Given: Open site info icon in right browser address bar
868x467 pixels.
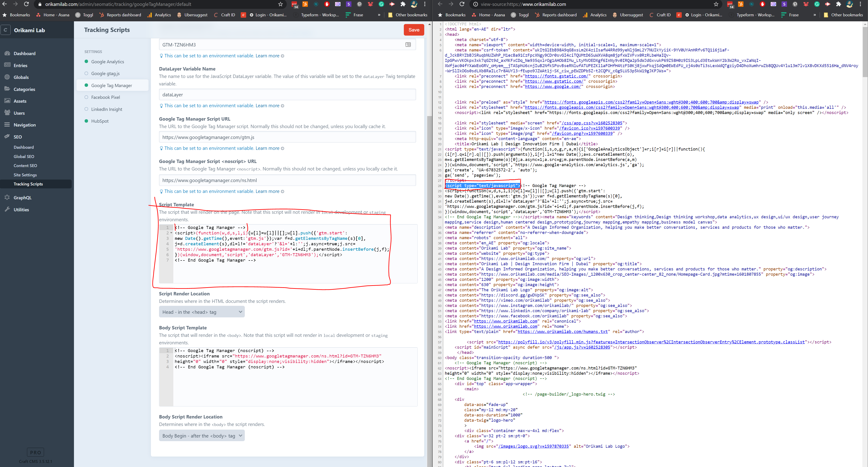Looking at the screenshot, I should [476, 4].
